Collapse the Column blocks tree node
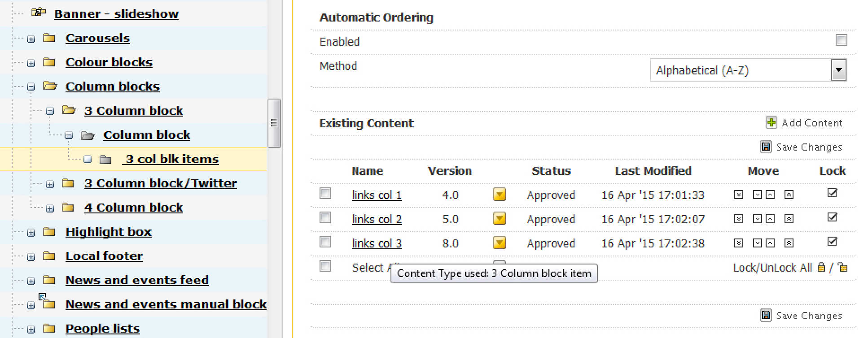This screenshot has height=338, width=868. (x=31, y=87)
